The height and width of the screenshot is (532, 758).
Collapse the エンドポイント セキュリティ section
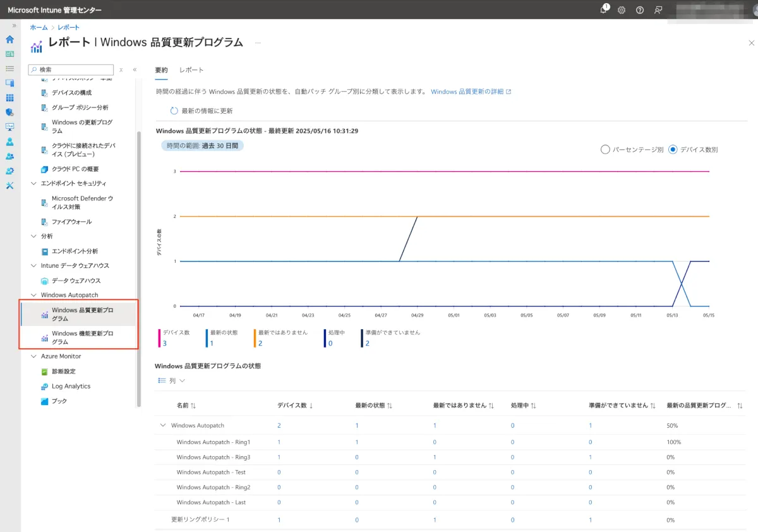point(34,183)
